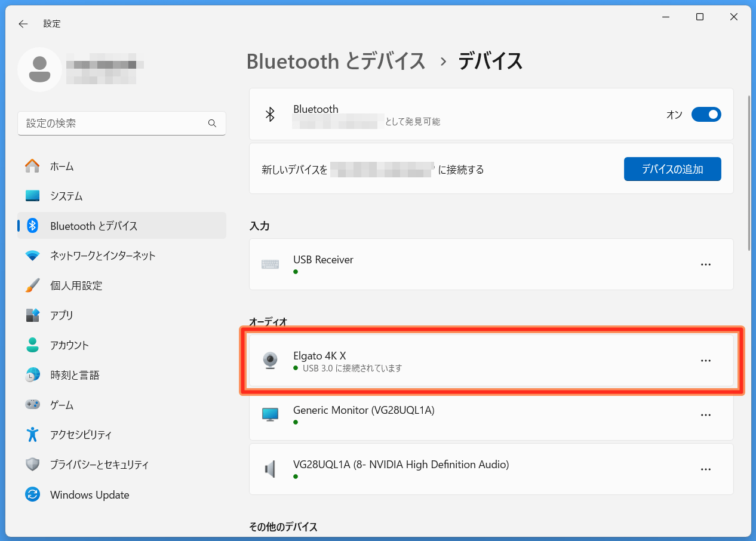Open the アカウント settings page
This screenshot has width=756, height=541.
pos(122,345)
